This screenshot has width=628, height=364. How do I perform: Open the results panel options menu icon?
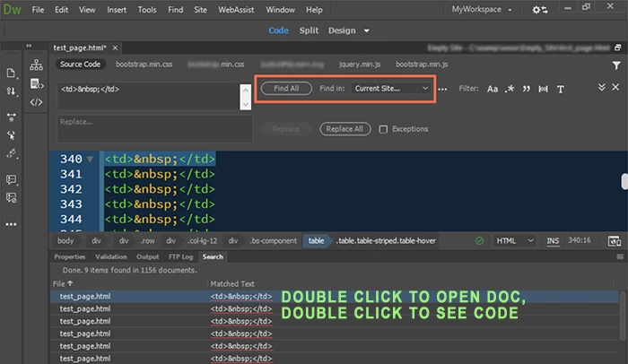620,256
